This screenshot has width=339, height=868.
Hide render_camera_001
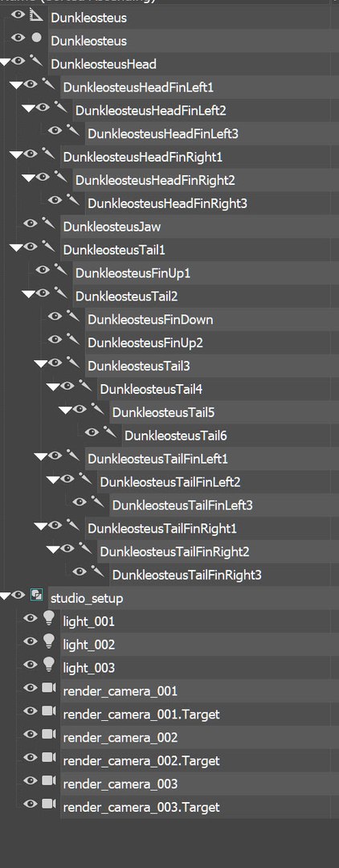[31, 688]
